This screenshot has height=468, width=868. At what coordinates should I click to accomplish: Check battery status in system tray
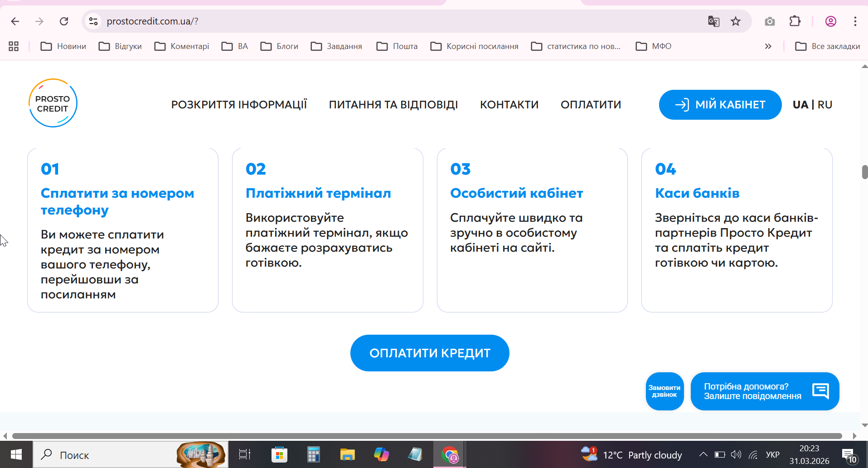(x=720, y=454)
